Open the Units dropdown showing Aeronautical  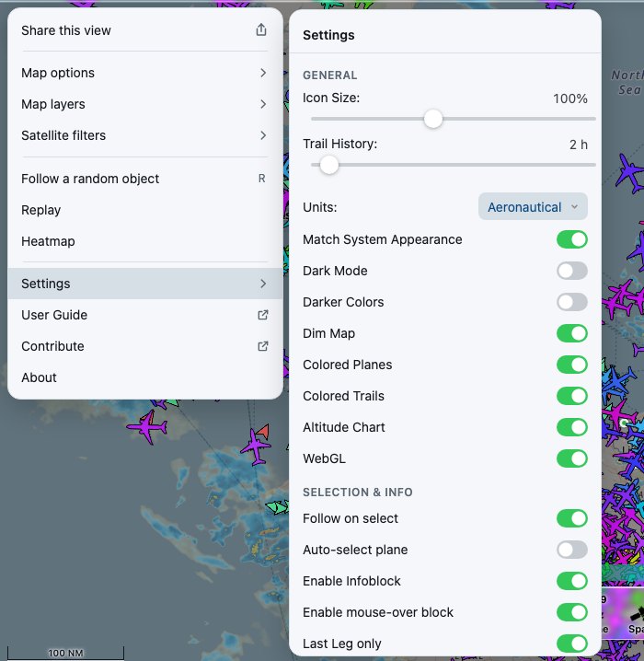pyautogui.click(x=533, y=206)
